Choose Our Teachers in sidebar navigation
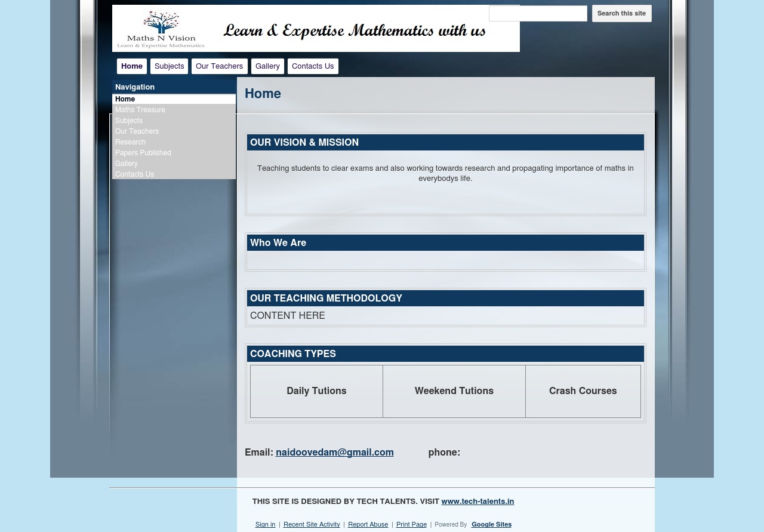This screenshot has height=532, width=764. click(137, 131)
